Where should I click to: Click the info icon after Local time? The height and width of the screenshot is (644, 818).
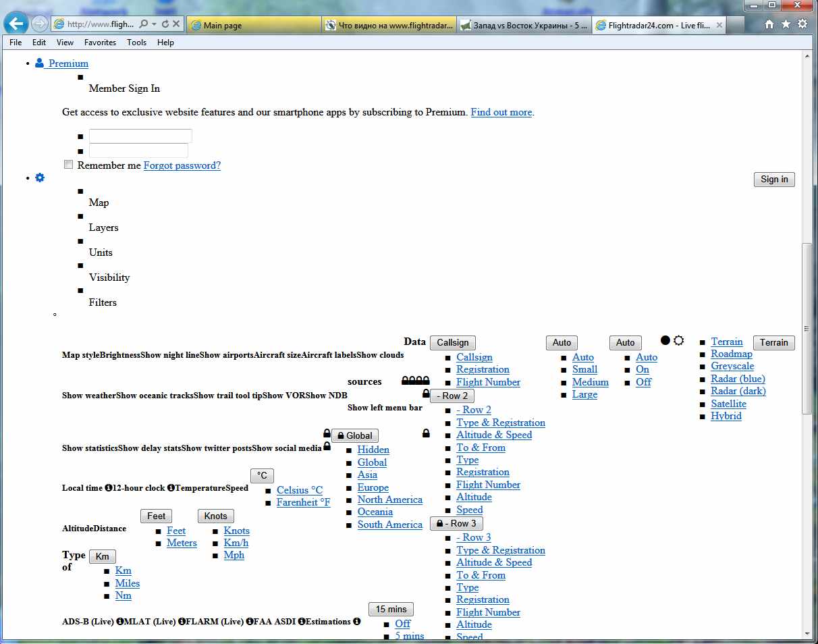pyautogui.click(x=109, y=488)
